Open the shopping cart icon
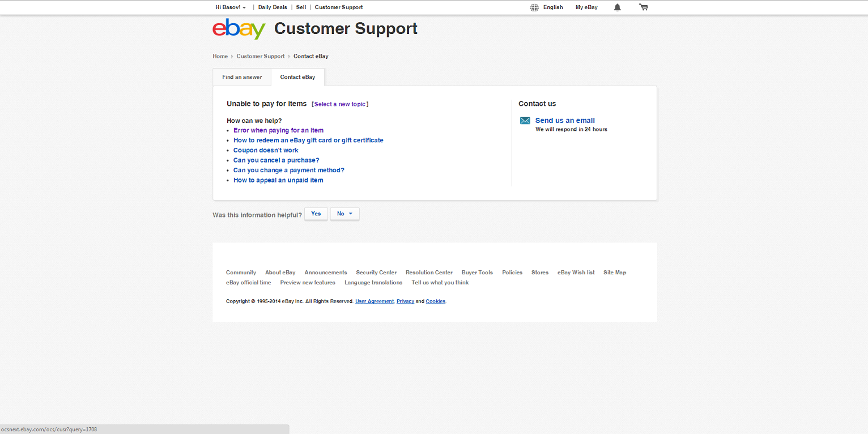Image resolution: width=868 pixels, height=434 pixels. point(643,7)
